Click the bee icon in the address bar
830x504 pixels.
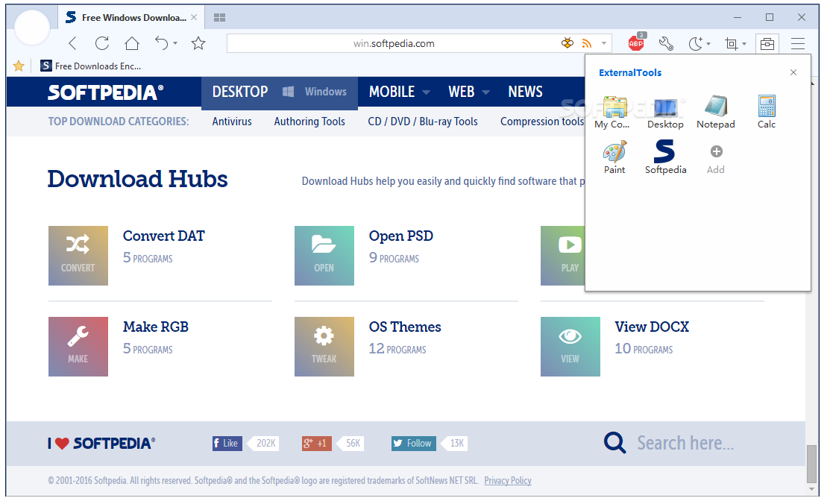568,43
